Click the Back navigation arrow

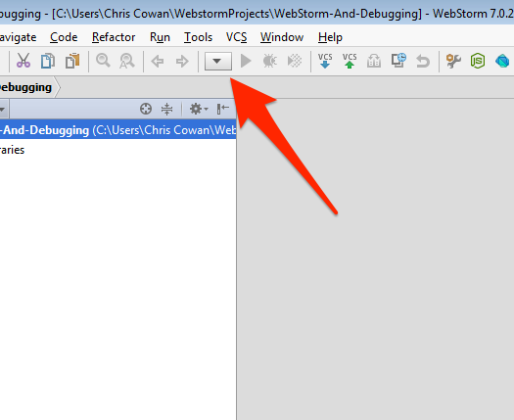coord(158,62)
